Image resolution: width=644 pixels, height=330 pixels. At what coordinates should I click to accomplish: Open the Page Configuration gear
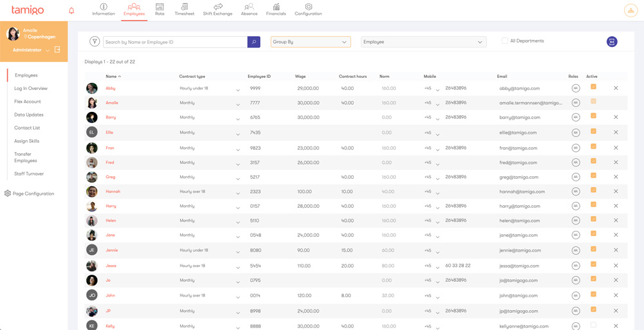pyautogui.click(x=8, y=193)
